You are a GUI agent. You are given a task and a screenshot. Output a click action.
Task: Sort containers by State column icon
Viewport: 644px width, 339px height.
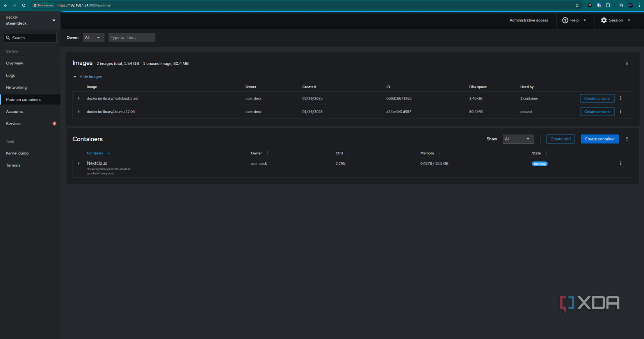[546, 153]
